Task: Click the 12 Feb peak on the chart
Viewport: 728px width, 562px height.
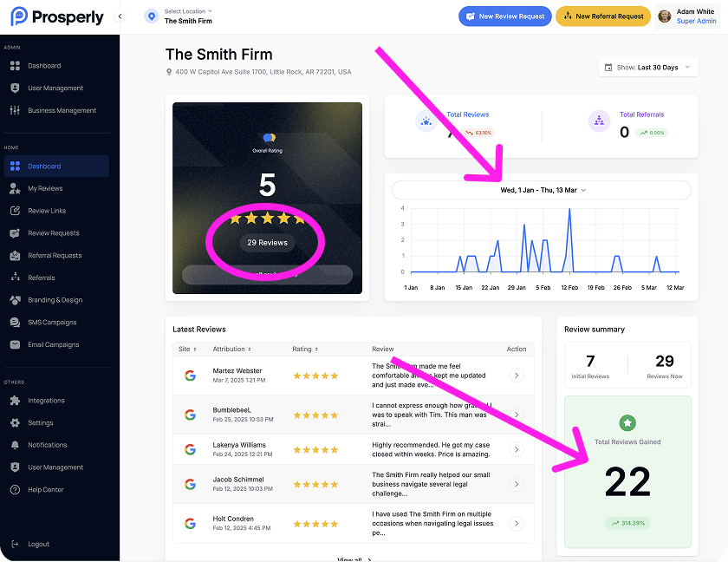Action: (x=569, y=209)
